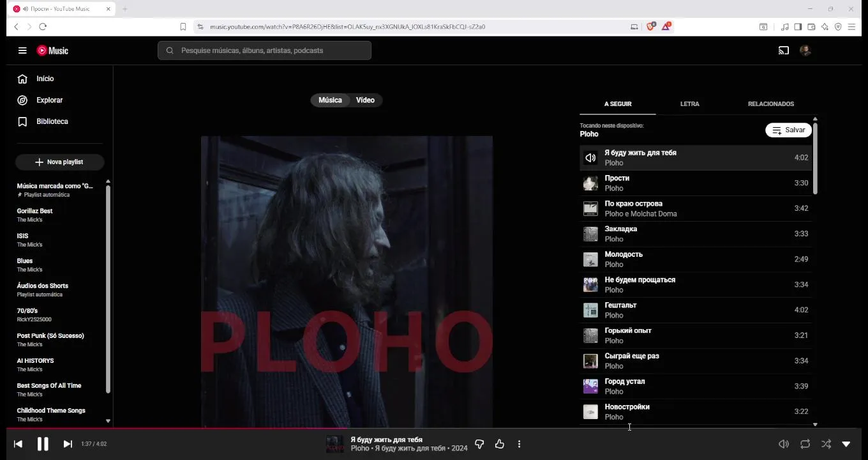Play Закладка from the queue

[696, 234]
